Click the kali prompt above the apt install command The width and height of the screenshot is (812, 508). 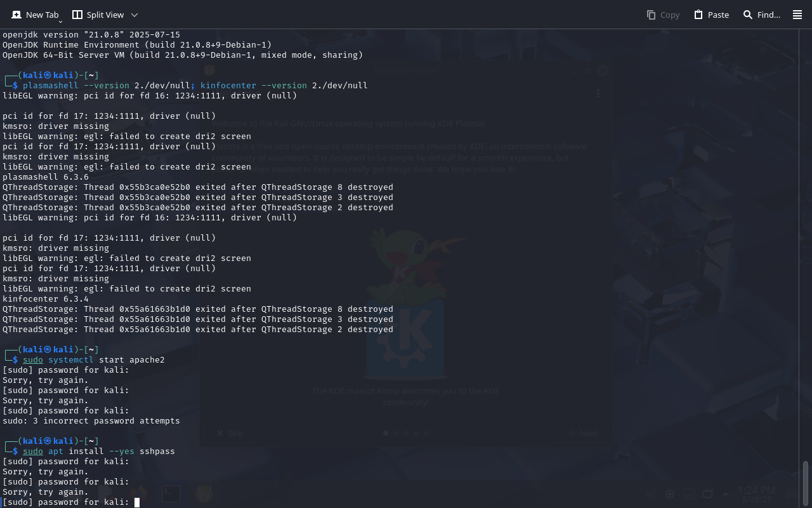pyautogui.click(x=51, y=441)
